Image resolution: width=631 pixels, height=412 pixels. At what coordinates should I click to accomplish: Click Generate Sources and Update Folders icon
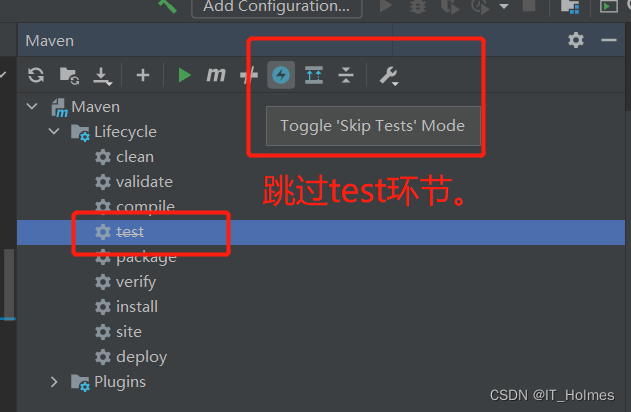click(x=69, y=75)
